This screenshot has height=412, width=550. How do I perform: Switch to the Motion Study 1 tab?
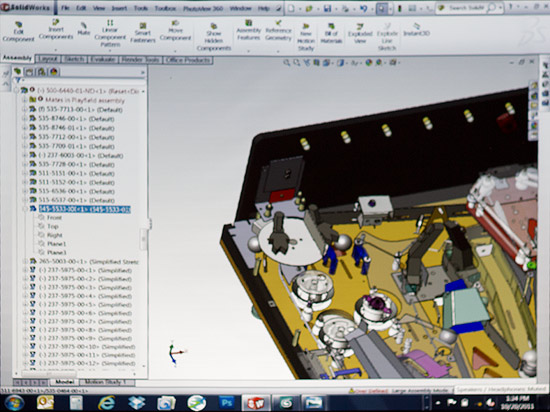point(105,382)
